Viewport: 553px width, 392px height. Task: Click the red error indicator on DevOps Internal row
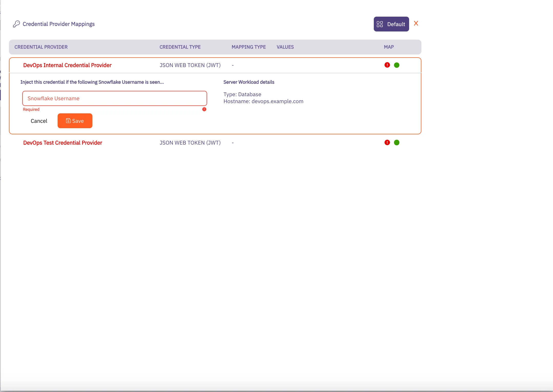[x=387, y=65]
